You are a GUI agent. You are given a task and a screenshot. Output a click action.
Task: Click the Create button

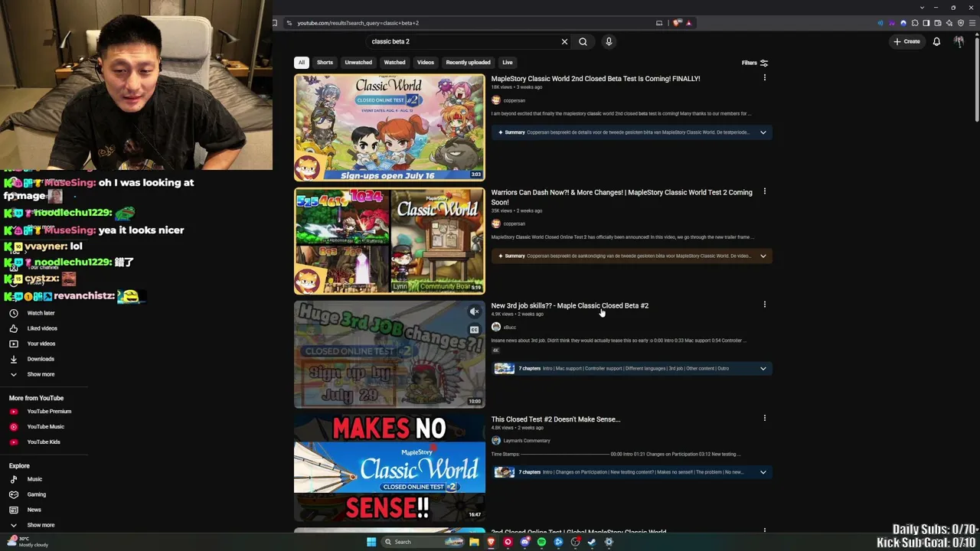(x=906, y=41)
